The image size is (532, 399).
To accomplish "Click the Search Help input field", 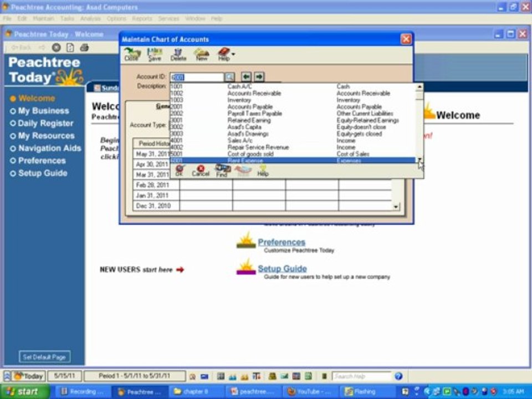I will tap(362, 376).
